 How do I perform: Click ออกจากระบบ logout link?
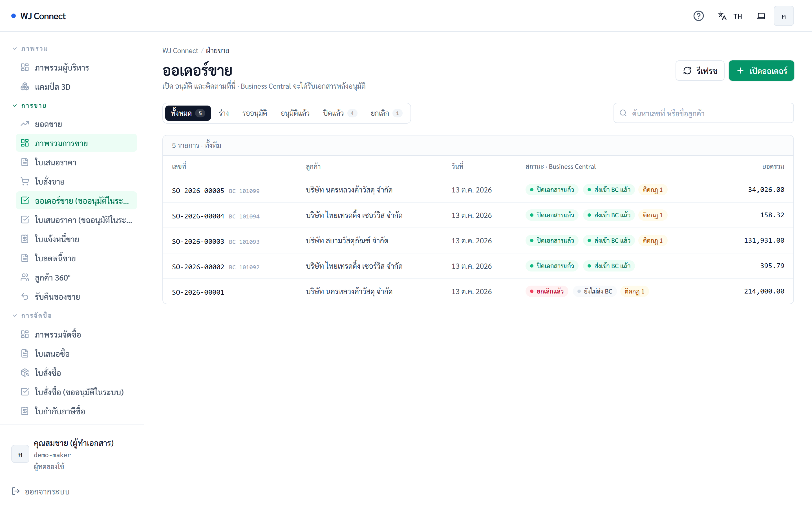pyautogui.click(x=41, y=492)
